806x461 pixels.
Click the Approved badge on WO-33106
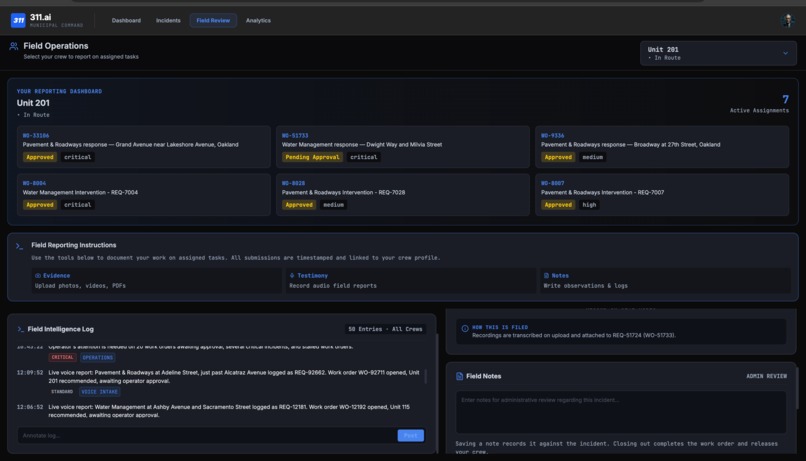(x=40, y=157)
